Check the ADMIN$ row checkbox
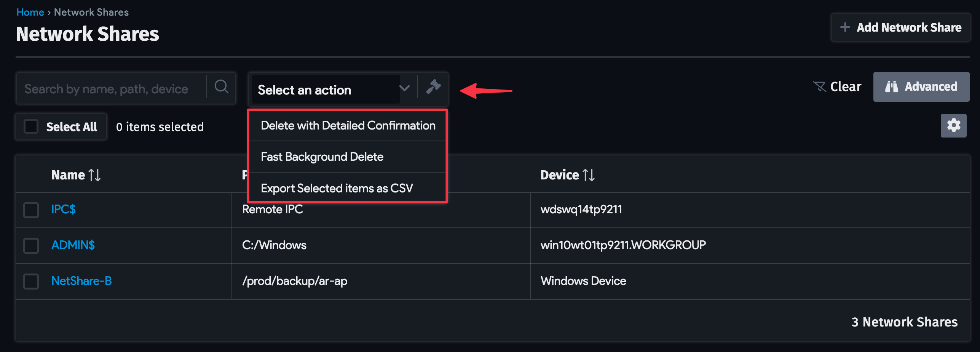The width and height of the screenshot is (980, 352). (31, 246)
